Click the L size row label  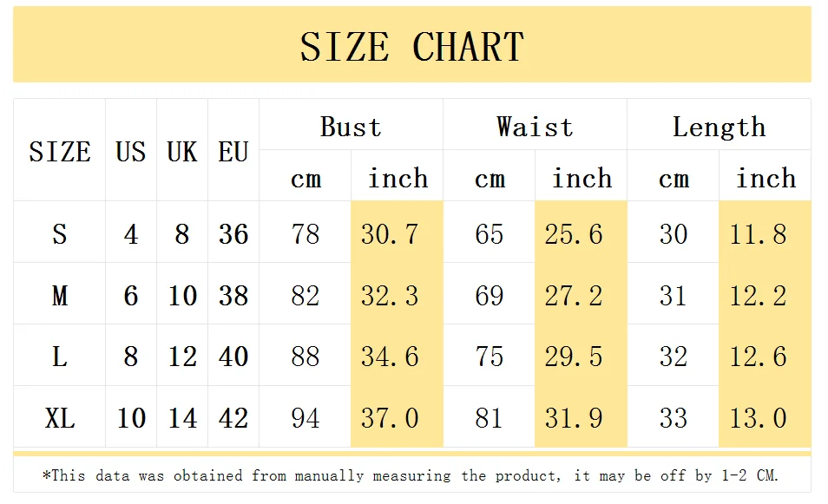(x=60, y=357)
